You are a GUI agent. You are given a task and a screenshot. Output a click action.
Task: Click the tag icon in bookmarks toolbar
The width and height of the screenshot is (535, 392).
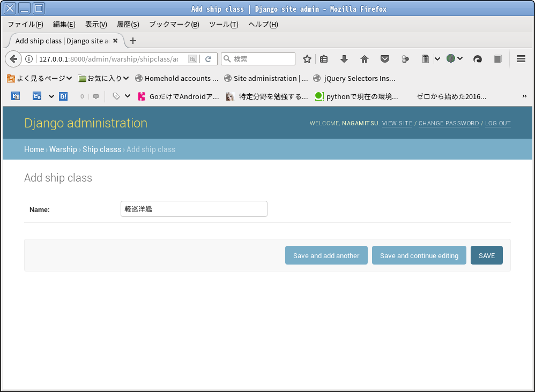(116, 96)
